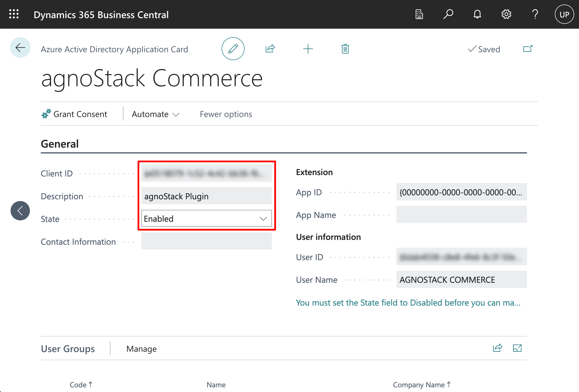Open the help question mark

click(x=535, y=14)
